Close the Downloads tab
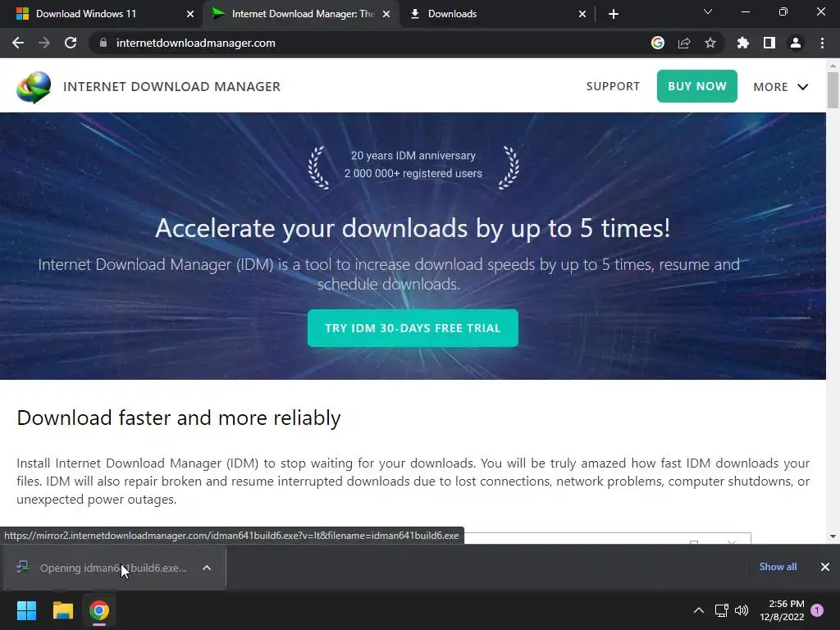Screen dimensions: 840x630 [582, 14]
